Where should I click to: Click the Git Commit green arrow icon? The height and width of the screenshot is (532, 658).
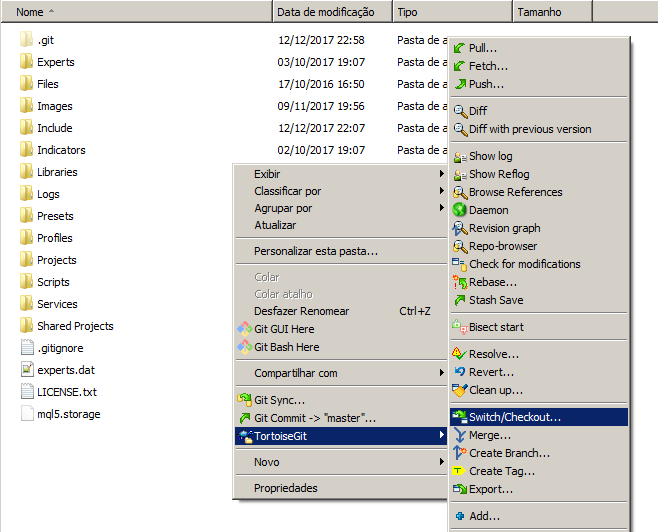(x=245, y=418)
